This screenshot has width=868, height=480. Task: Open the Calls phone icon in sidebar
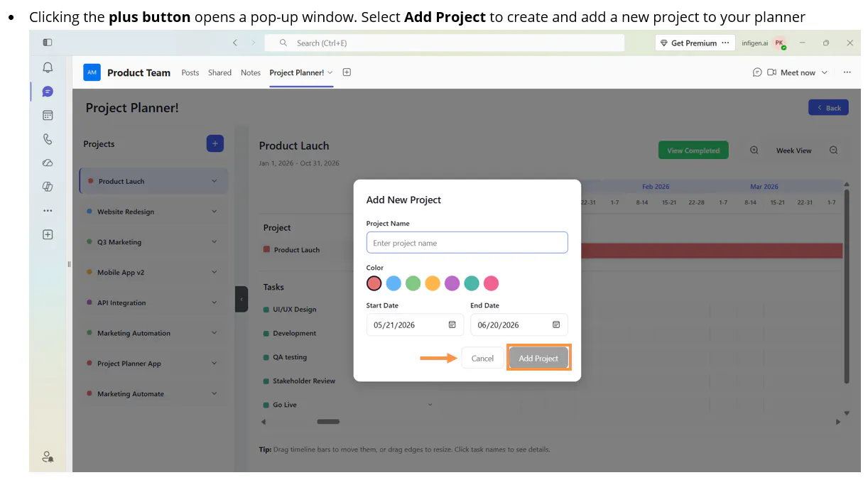pos(48,139)
